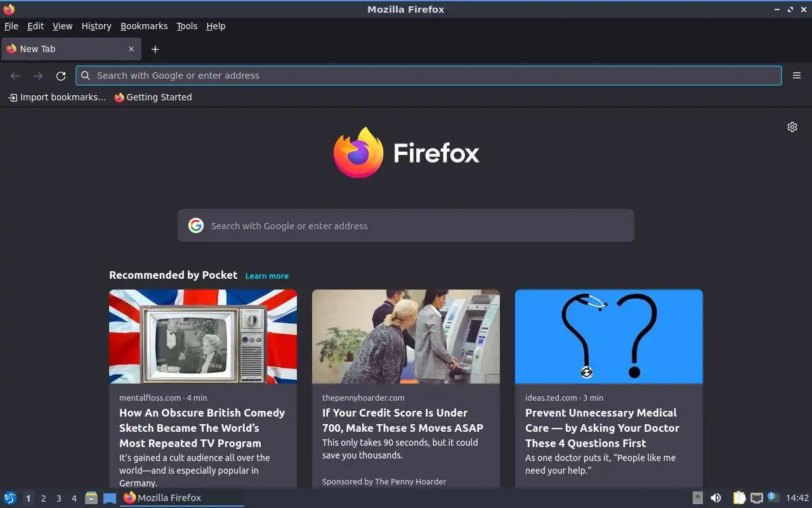The image size is (812, 508).
Task: Open the clipboard tray icon
Action: point(739,498)
